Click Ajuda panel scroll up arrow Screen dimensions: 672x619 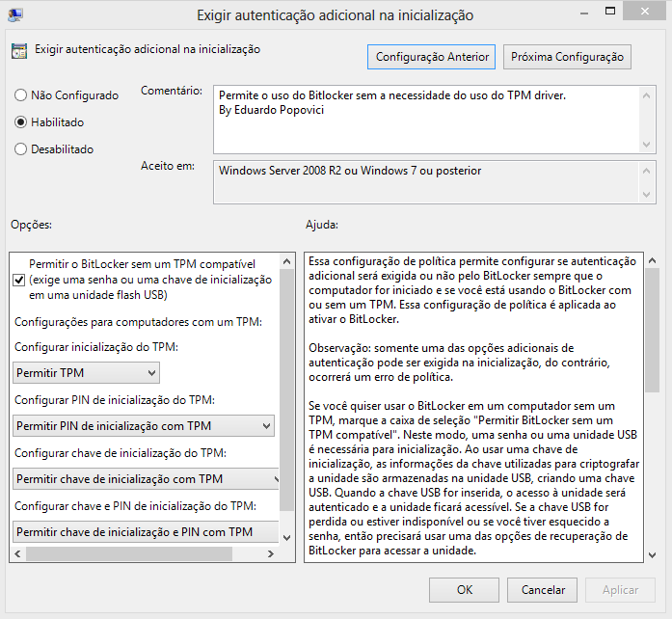[653, 260]
